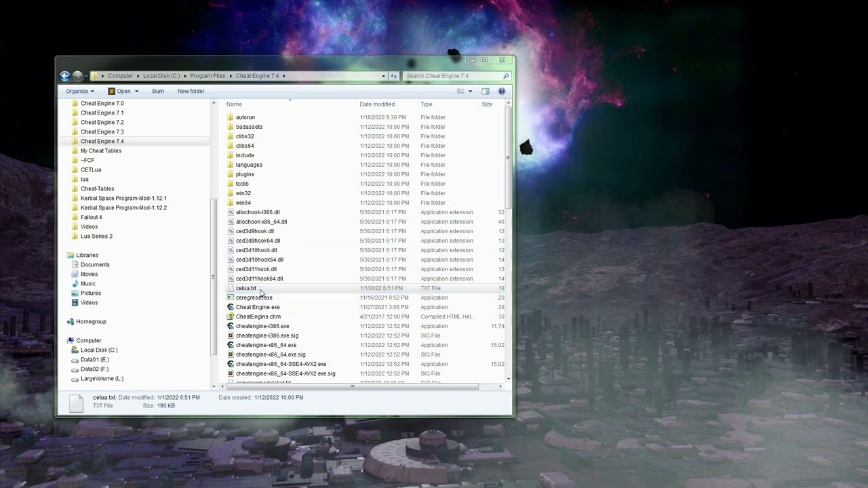Click Local Disk (C:) in address bar
The height and width of the screenshot is (488, 868).
tap(161, 76)
